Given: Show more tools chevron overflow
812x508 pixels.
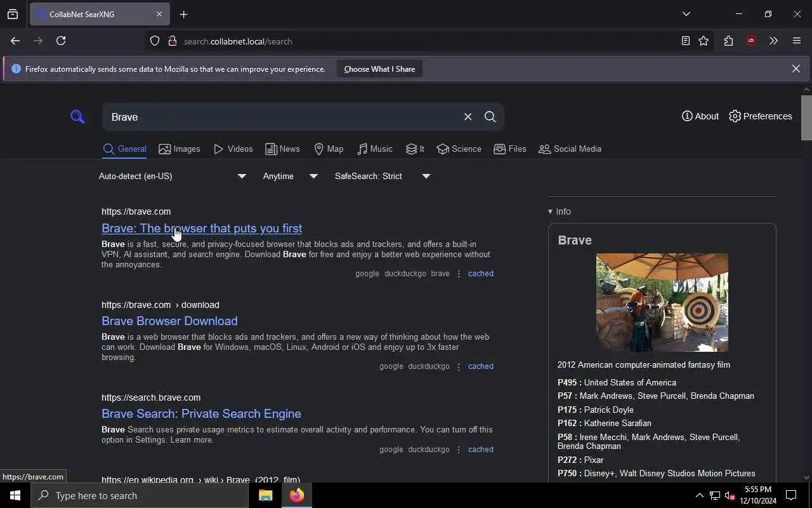Looking at the screenshot, I should (x=773, y=41).
